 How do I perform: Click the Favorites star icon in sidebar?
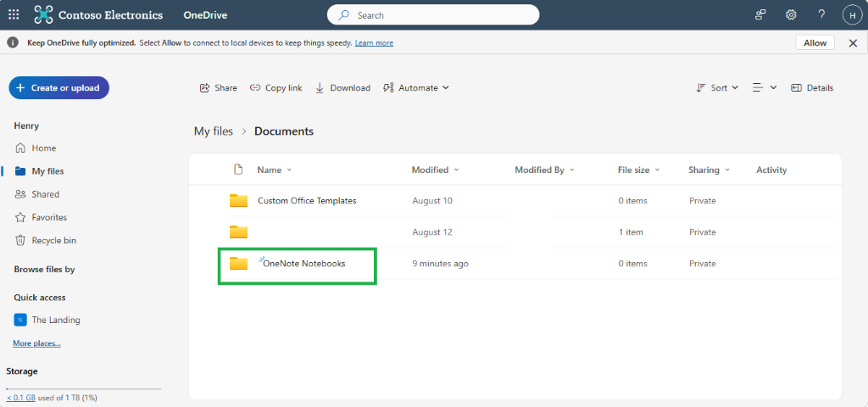pos(20,217)
